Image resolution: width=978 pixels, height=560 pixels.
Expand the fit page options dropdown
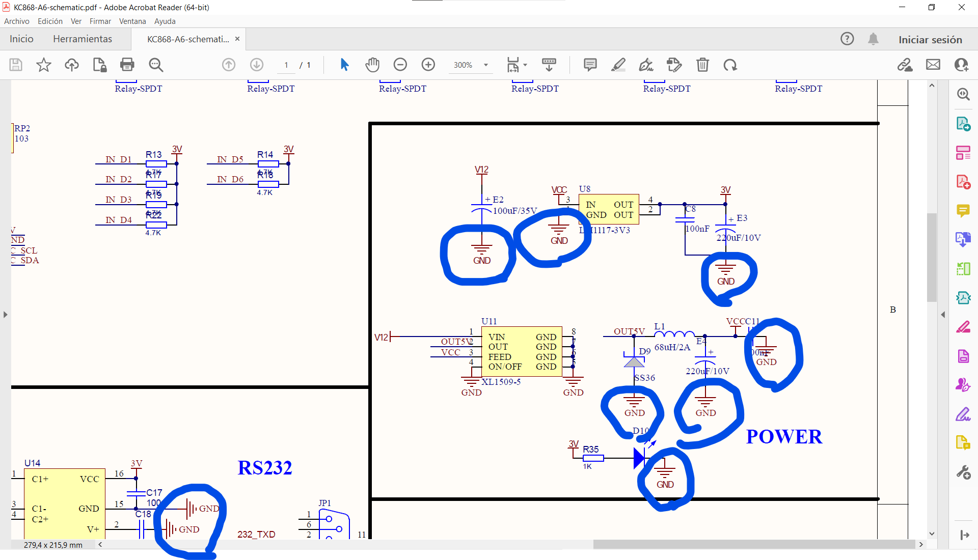click(525, 65)
